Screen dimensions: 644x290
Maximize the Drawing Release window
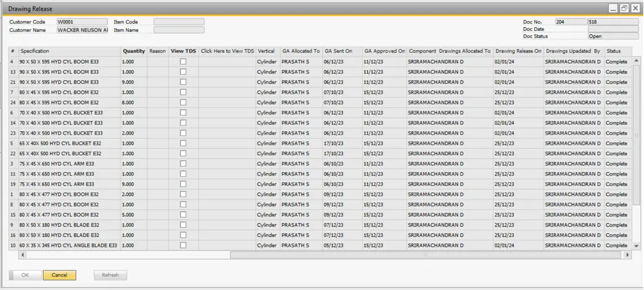click(x=624, y=9)
